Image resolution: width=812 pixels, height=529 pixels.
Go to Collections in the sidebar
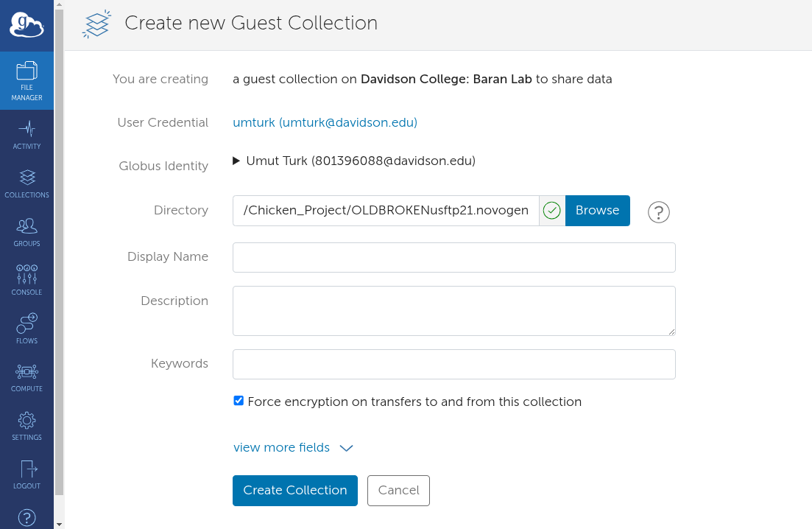(27, 184)
